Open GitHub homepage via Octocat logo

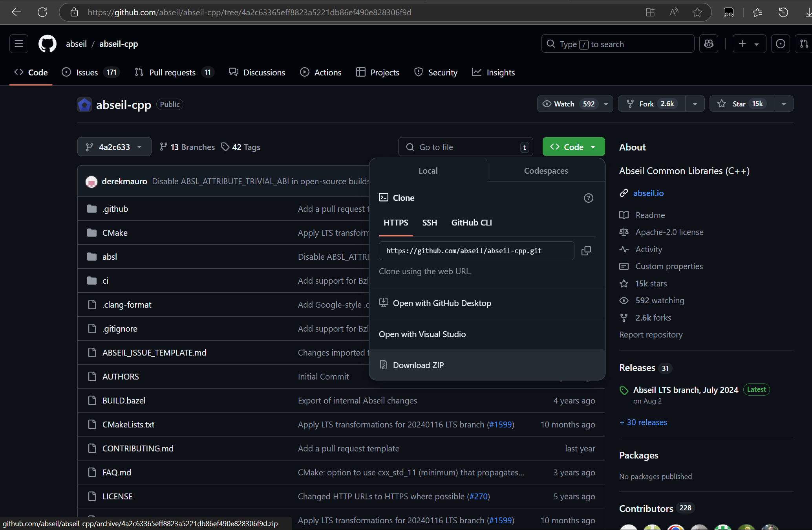coord(47,44)
